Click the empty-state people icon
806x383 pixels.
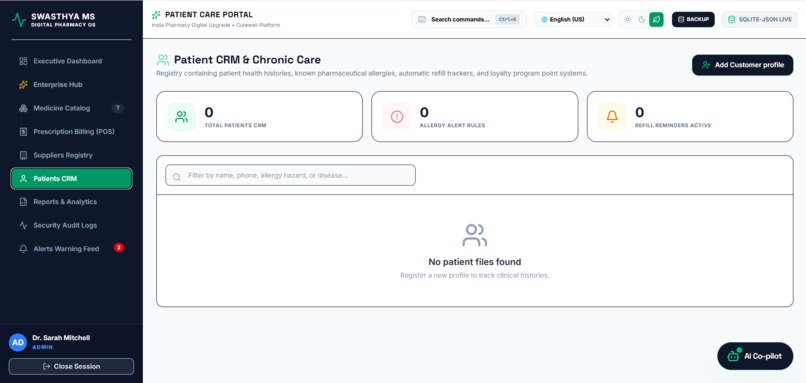coord(474,235)
